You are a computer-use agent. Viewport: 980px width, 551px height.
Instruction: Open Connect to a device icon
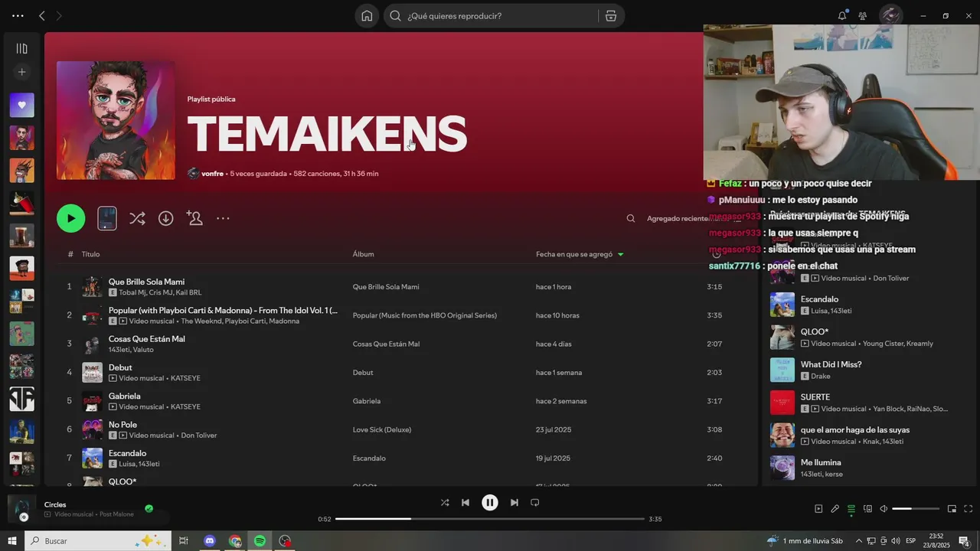pyautogui.click(x=867, y=509)
